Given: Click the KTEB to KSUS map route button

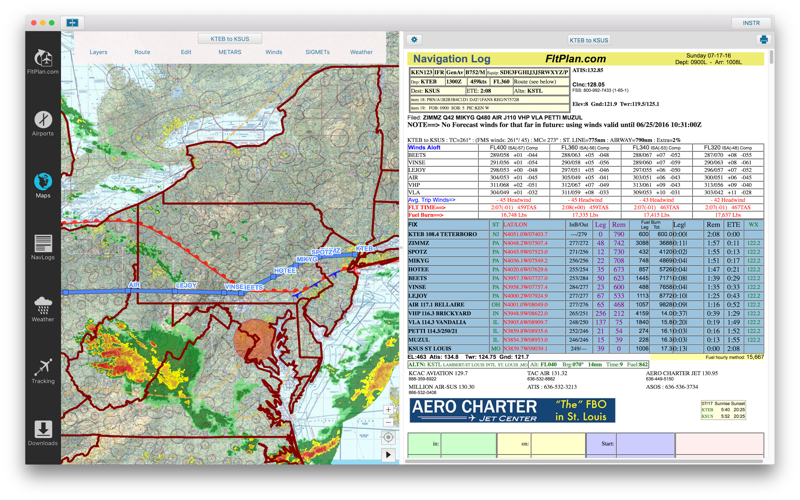Looking at the screenshot, I should [x=230, y=39].
